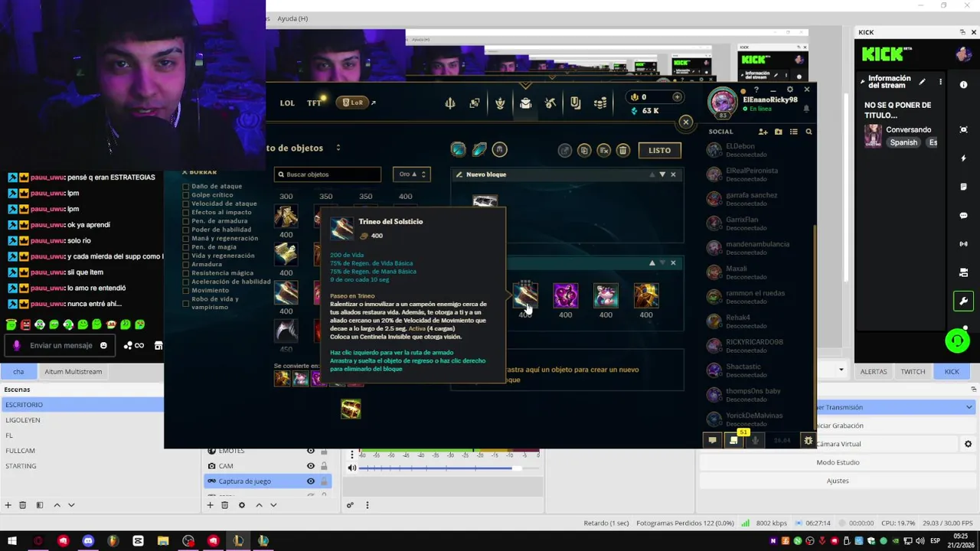Expand the Transmisión dropdown chevron
The image size is (980, 551).
(969, 407)
